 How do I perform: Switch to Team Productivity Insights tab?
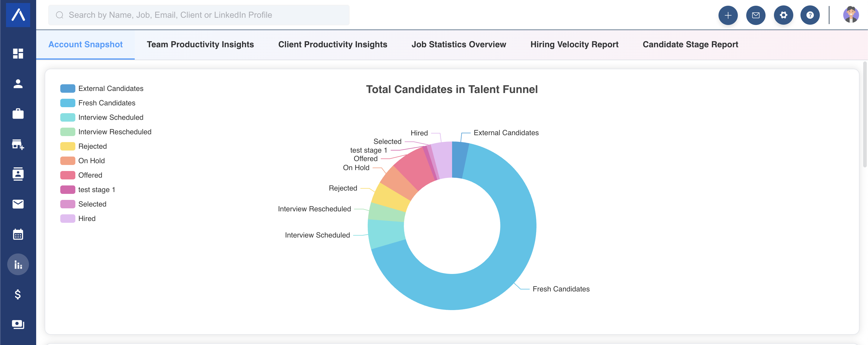click(200, 45)
